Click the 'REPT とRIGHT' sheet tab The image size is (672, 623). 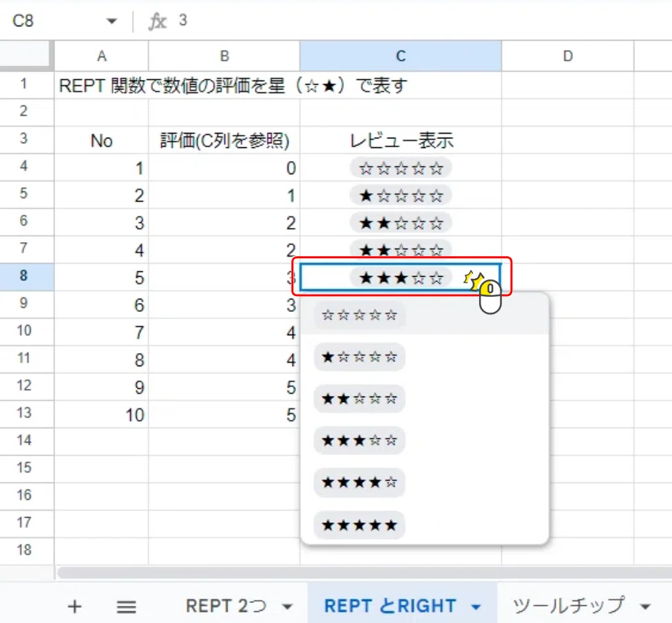390,606
